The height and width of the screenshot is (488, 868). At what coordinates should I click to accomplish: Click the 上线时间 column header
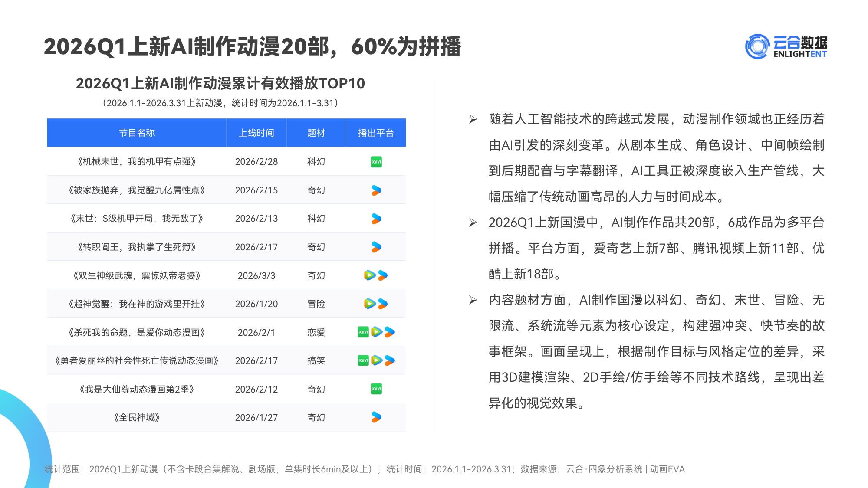pyautogui.click(x=256, y=133)
